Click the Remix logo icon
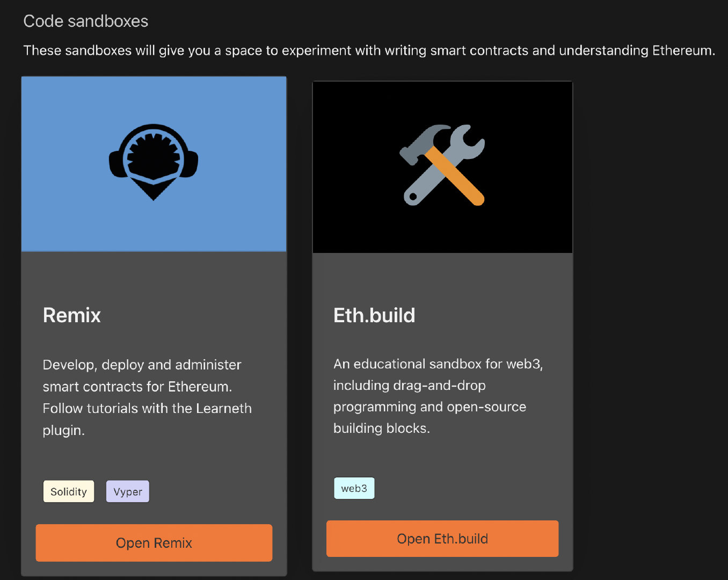728x580 pixels. (x=154, y=162)
